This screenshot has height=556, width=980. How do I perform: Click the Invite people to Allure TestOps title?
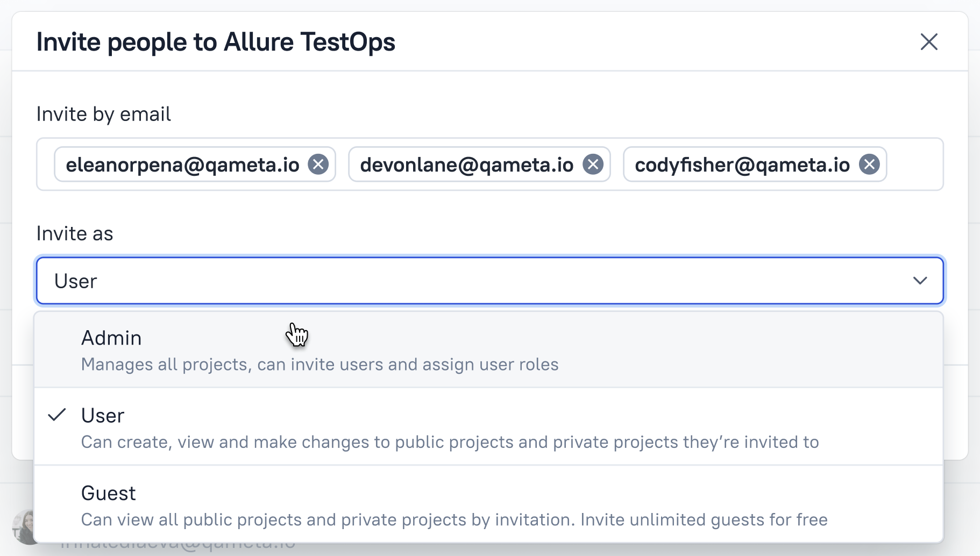tap(215, 41)
